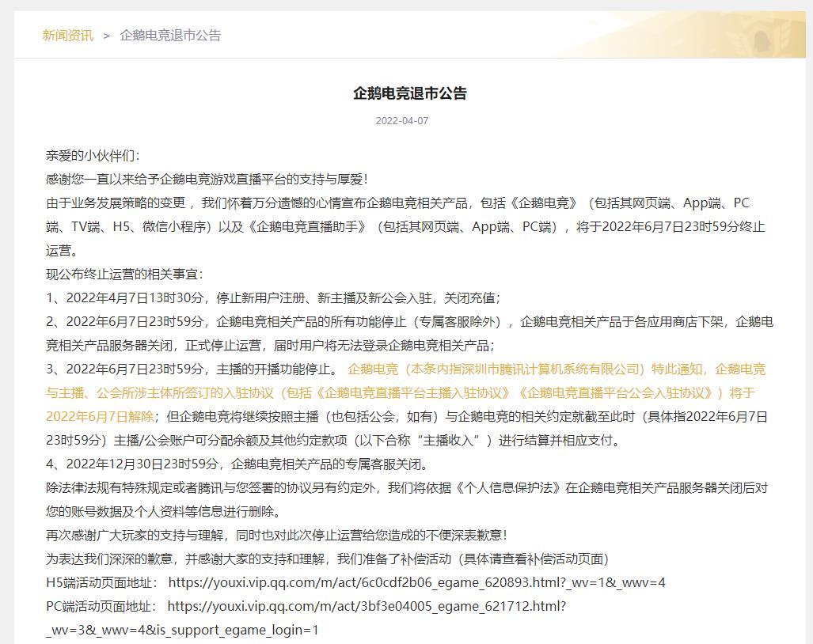Click item 1 about 2022年4月7日13时30分
Viewport: 813px width, 644px height.
coord(273,298)
